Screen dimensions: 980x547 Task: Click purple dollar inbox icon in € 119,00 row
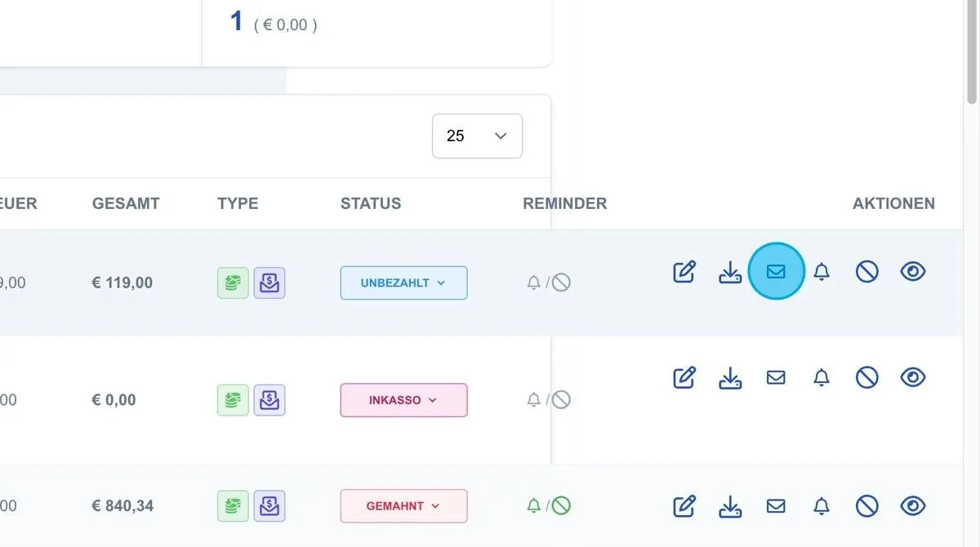coord(269,282)
